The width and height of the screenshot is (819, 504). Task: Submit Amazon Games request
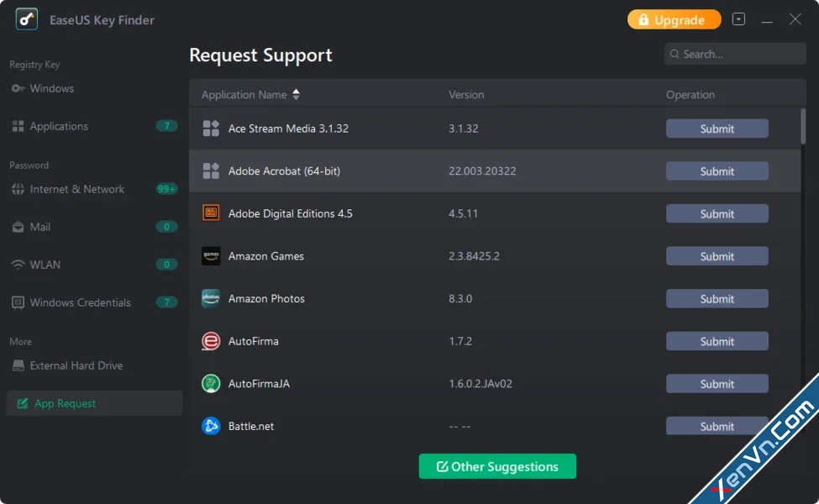pos(717,256)
